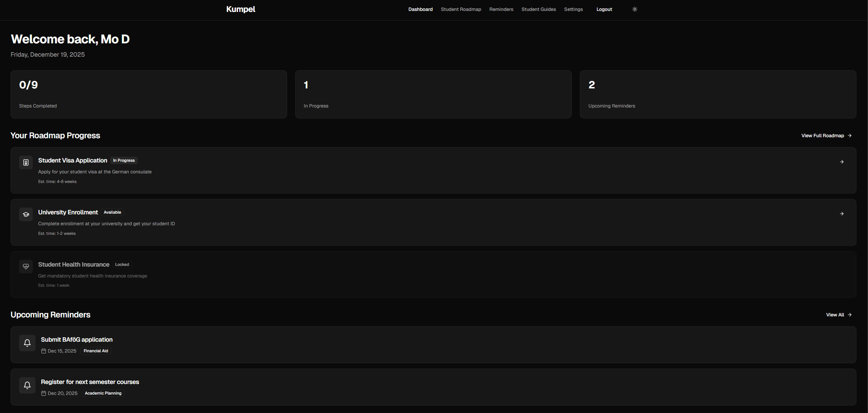Open Submit BAföG application reminder title
The height and width of the screenshot is (413, 868).
[77, 340]
